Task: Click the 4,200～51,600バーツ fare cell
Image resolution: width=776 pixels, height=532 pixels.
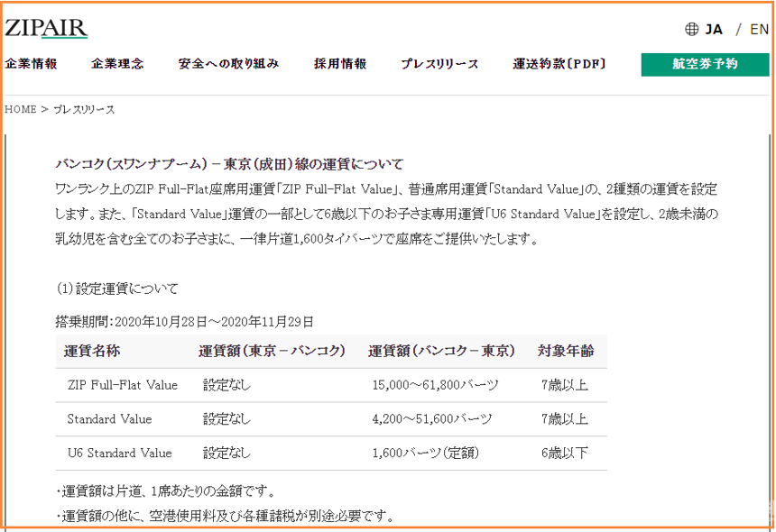Action: click(x=432, y=419)
